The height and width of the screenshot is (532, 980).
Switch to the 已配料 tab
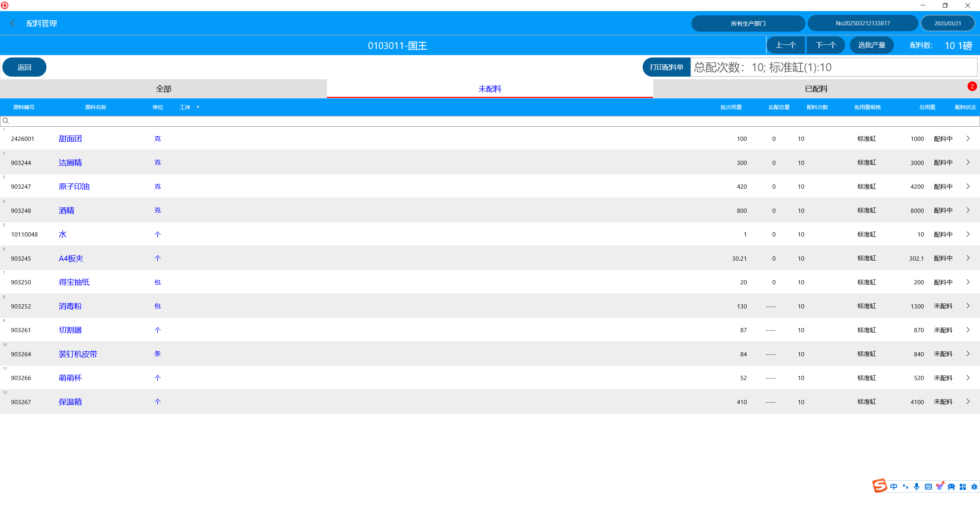(816, 89)
